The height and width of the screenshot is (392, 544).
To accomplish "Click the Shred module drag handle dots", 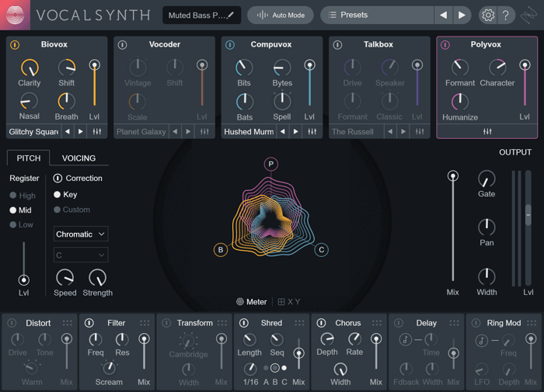I will coord(299,323).
